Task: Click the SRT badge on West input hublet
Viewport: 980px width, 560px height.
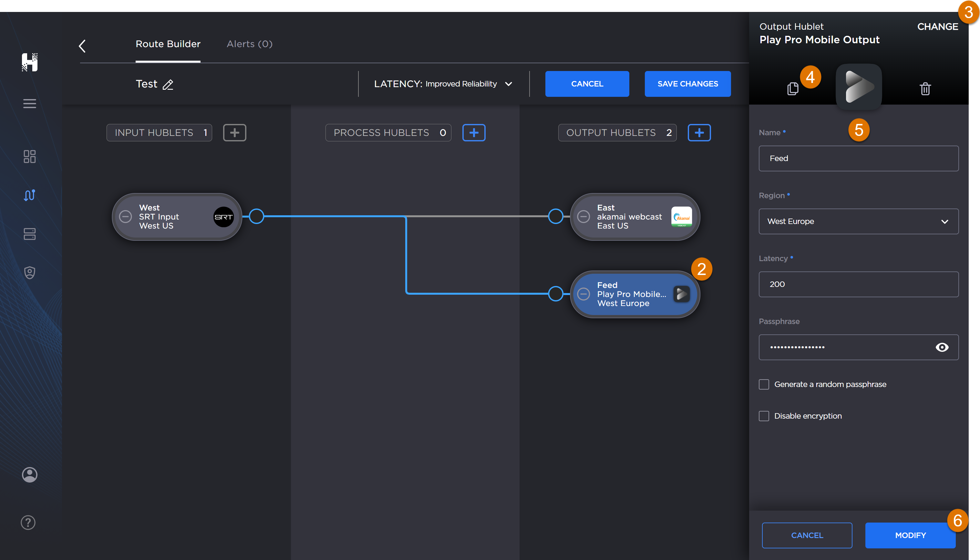Action: [223, 217]
